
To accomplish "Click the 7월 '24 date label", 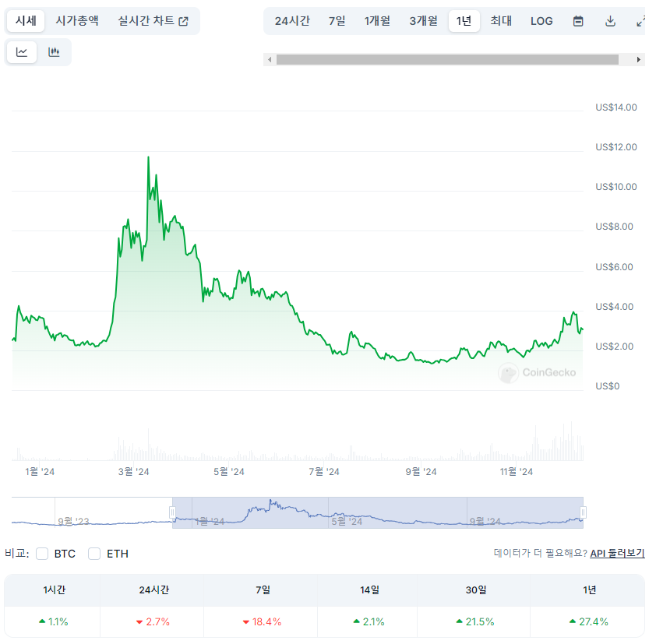I will pos(324,472).
